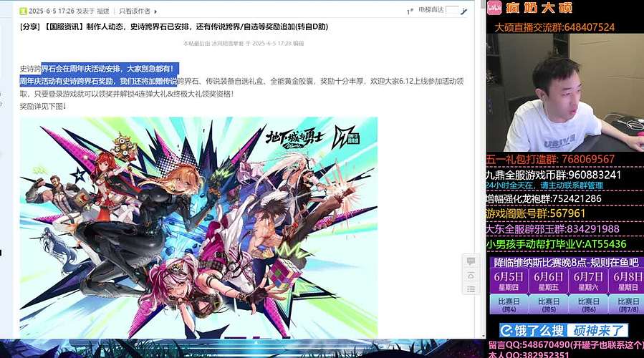644x358 pixels.
Task: Click the page scrollbar down arrow
Action: (x=483, y=334)
